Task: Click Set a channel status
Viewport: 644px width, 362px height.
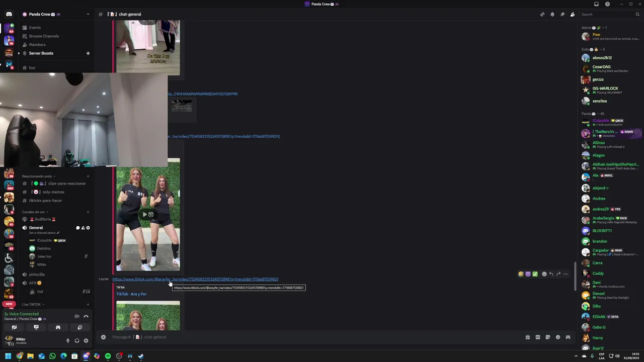Action: point(44,233)
